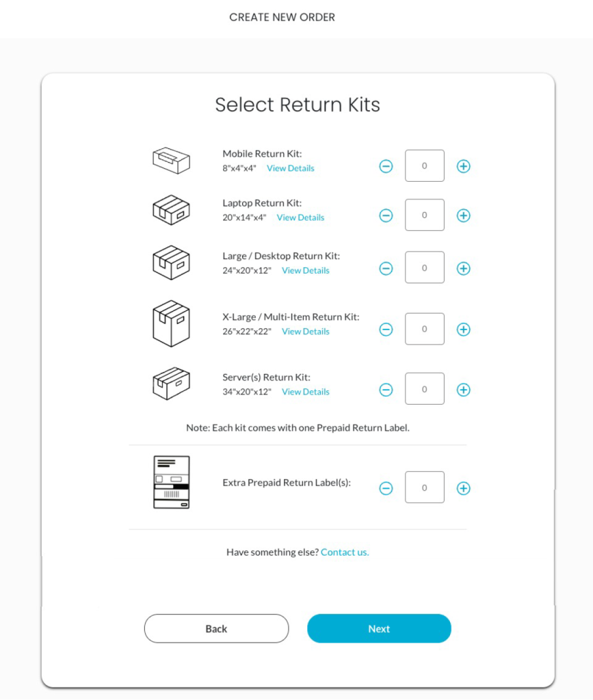Go to the Next step
The image size is (593, 700).
[x=379, y=629]
